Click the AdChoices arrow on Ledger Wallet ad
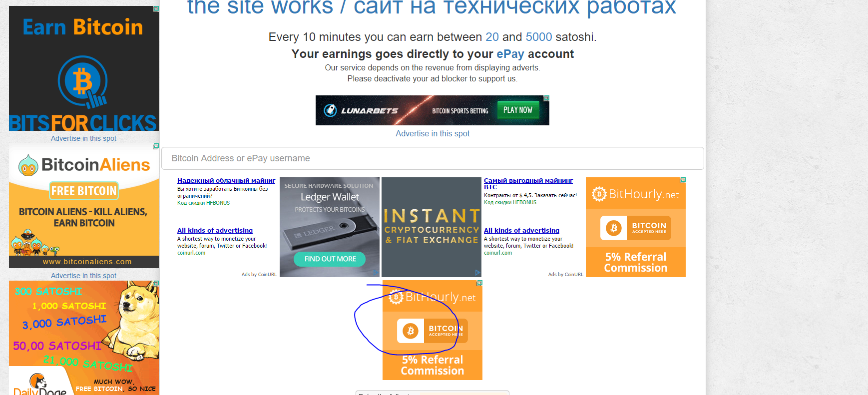The height and width of the screenshot is (395, 868). coord(376,273)
